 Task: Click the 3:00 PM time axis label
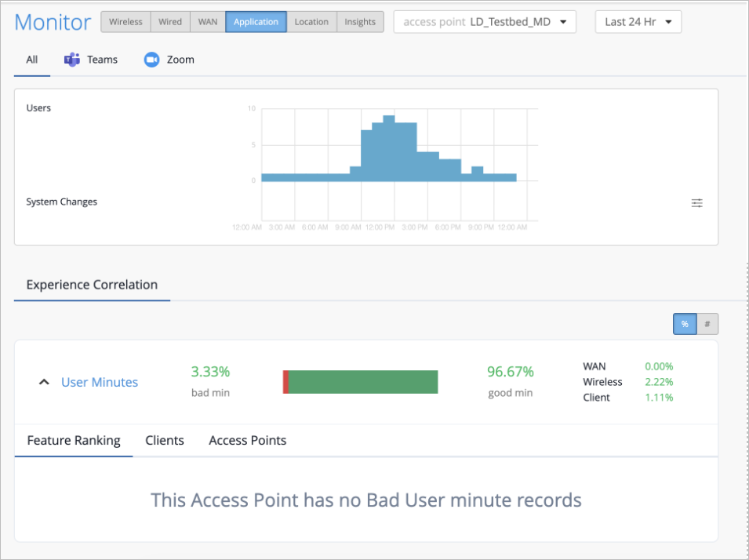pyautogui.click(x=415, y=227)
